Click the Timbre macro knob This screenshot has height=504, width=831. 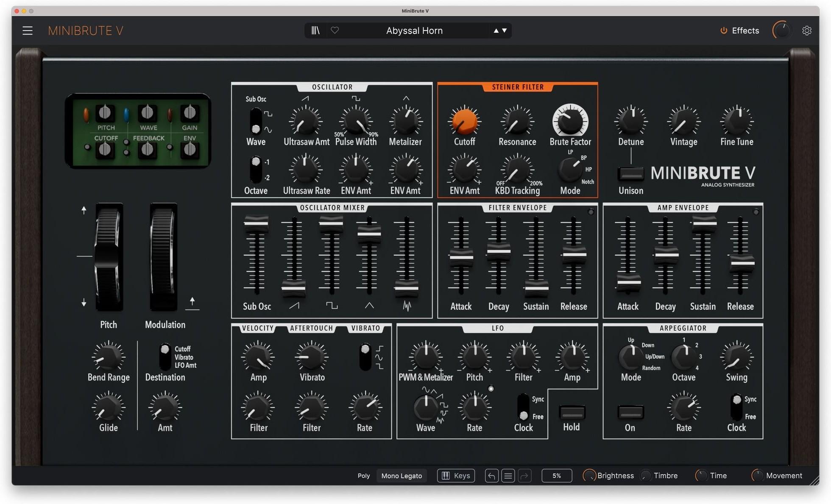click(646, 476)
